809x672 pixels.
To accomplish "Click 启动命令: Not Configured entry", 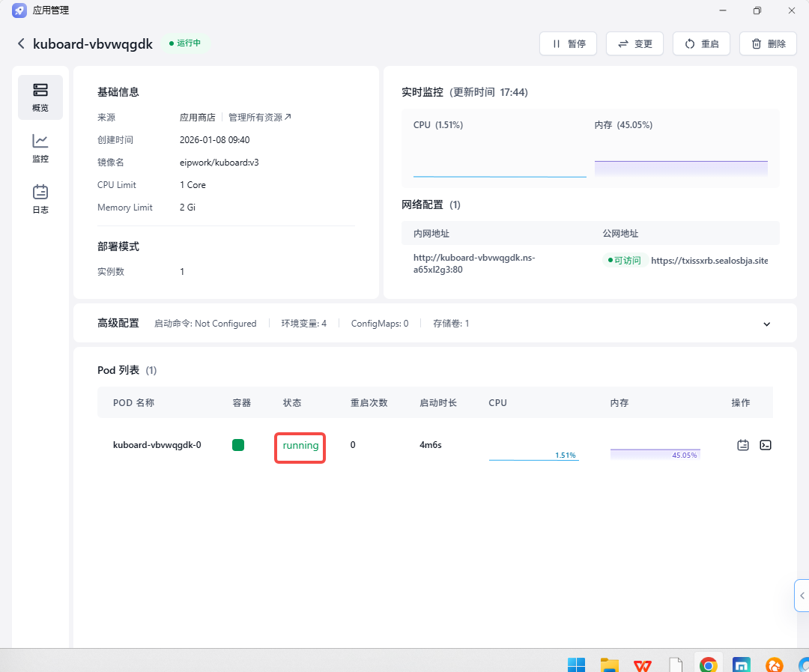I will [x=205, y=324].
